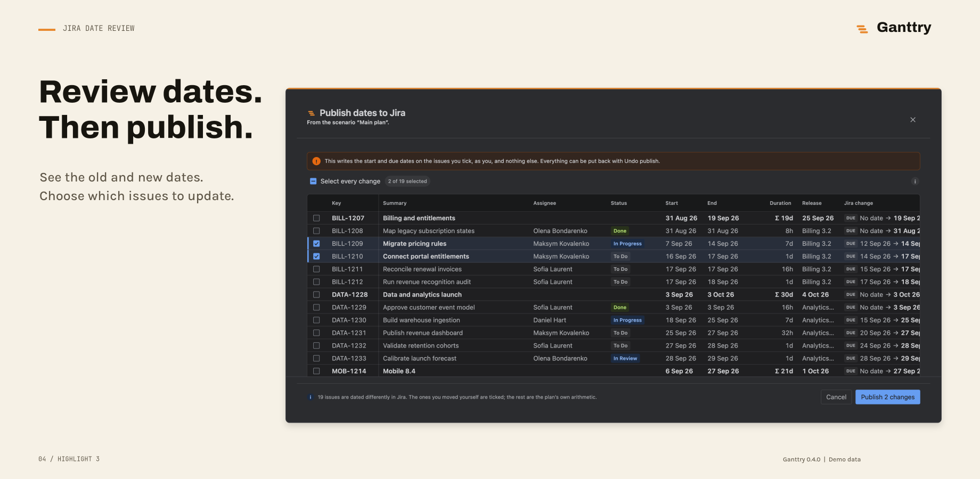980x479 pixels.
Task: Tick the MOB-1214 checkbox
Action: pos(316,371)
